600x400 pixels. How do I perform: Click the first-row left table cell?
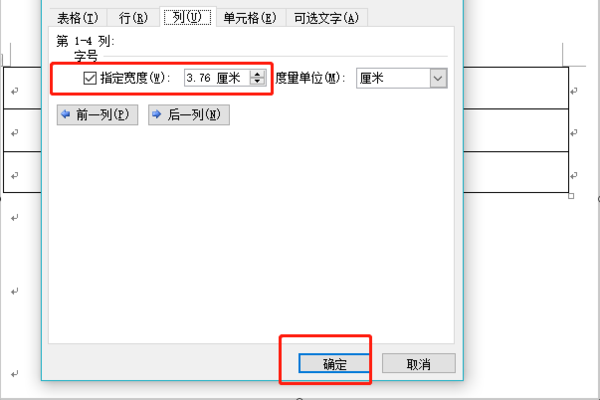(22, 88)
